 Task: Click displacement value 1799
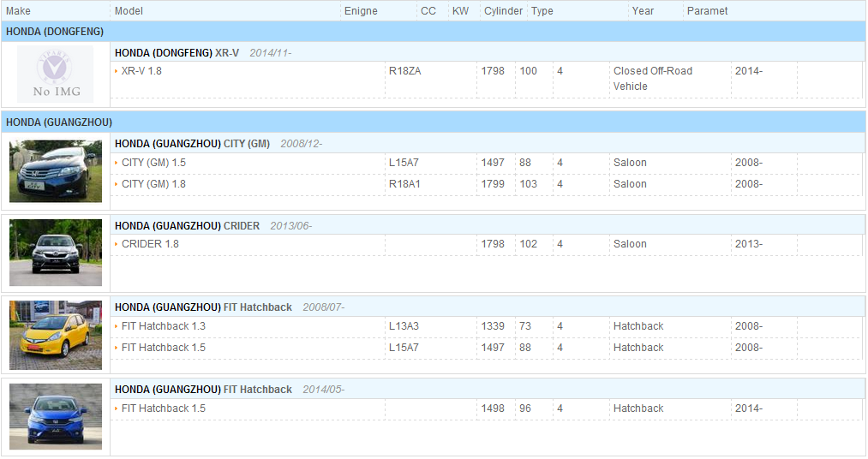(493, 184)
